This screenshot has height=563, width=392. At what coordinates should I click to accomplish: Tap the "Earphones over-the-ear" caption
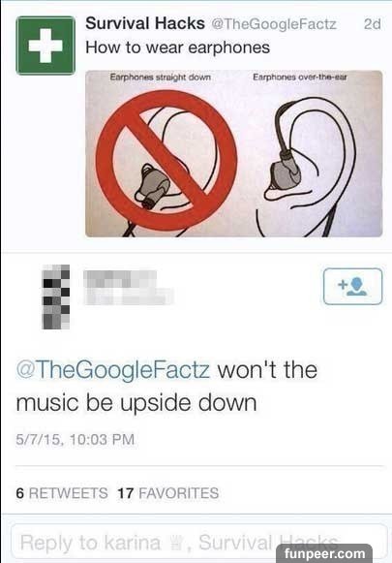click(300, 77)
